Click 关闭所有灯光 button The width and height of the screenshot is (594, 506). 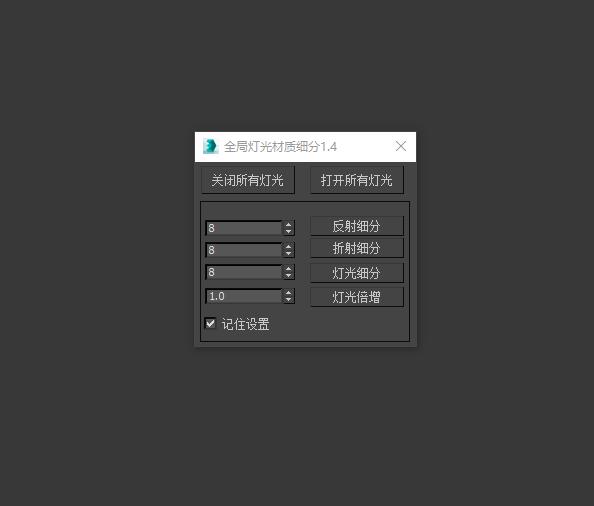point(248,180)
